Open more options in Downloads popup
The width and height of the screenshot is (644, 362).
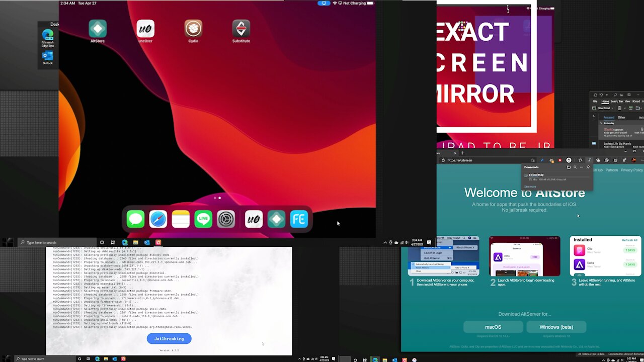point(582,167)
